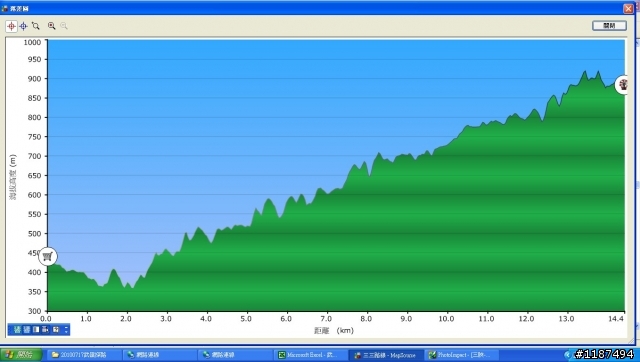The width and height of the screenshot is (640, 362).
Task: Select the zoom-to-region magnifier tool
Action: (x=36, y=26)
